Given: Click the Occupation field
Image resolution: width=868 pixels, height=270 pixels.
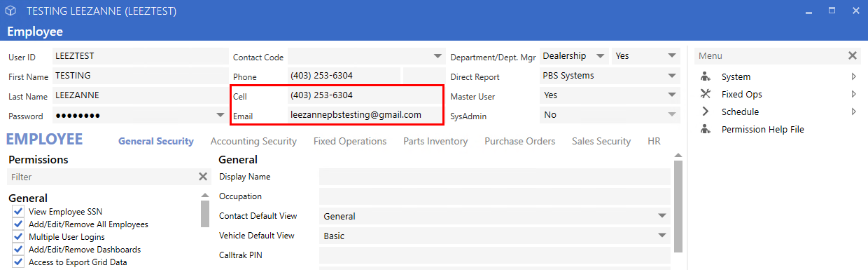Looking at the screenshot, I should (495, 196).
